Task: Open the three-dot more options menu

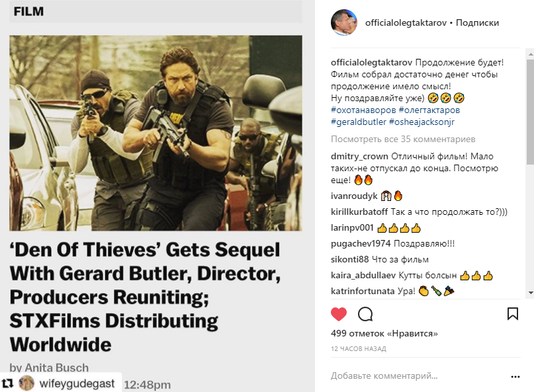Action: tap(515, 376)
